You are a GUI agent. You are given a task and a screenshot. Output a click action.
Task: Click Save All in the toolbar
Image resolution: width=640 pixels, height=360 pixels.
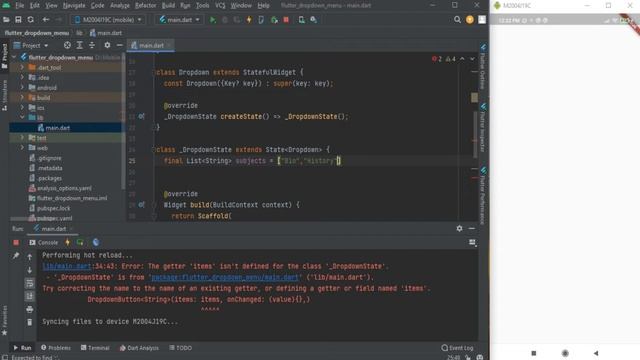tap(18, 20)
